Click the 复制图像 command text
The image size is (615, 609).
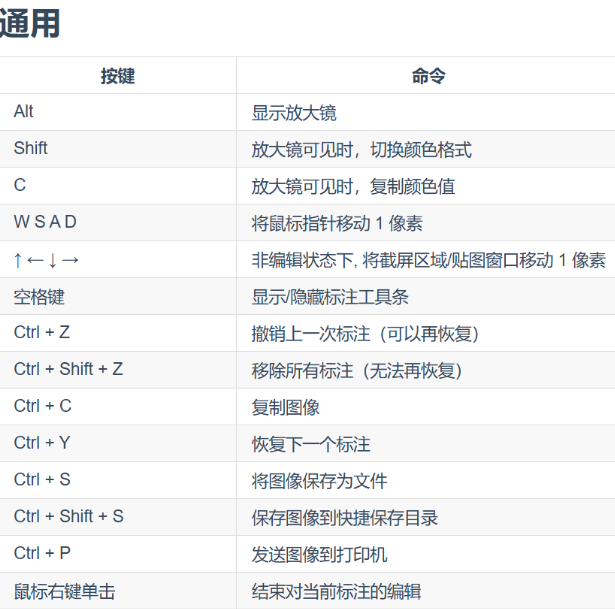[286, 407]
